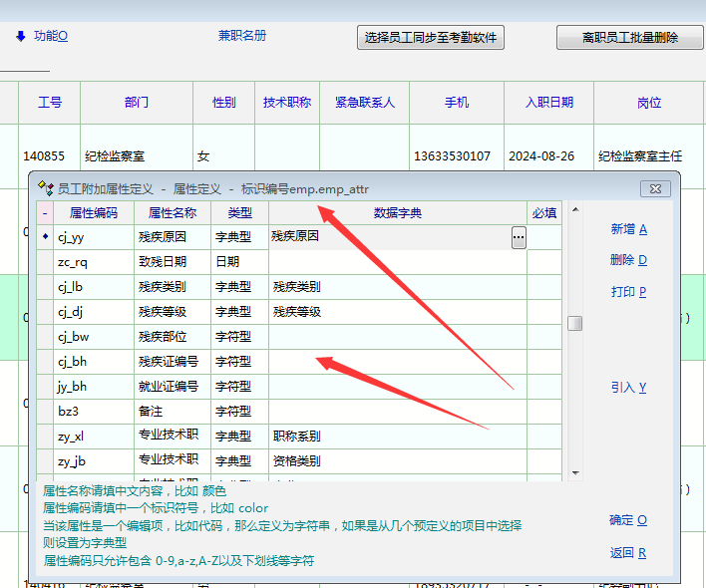
Task: Toggle 必填 cell for cj_lb row
Action: (543, 287)
